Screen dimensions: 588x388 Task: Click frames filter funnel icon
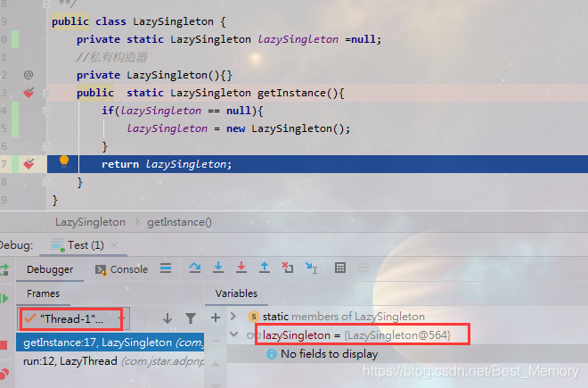191,318
